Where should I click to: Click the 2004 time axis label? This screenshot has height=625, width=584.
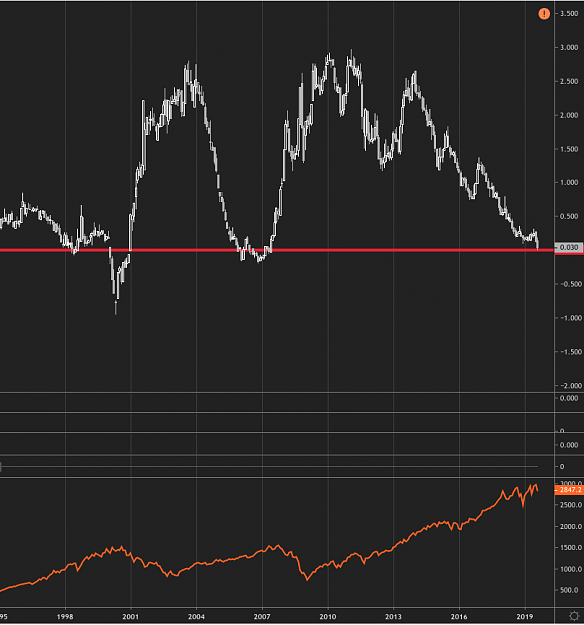coord(196,617)
